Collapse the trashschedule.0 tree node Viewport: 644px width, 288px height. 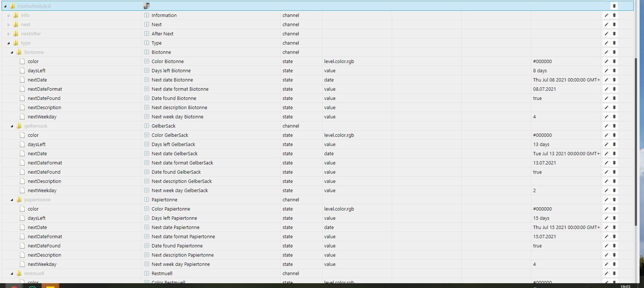coord(5,6)
